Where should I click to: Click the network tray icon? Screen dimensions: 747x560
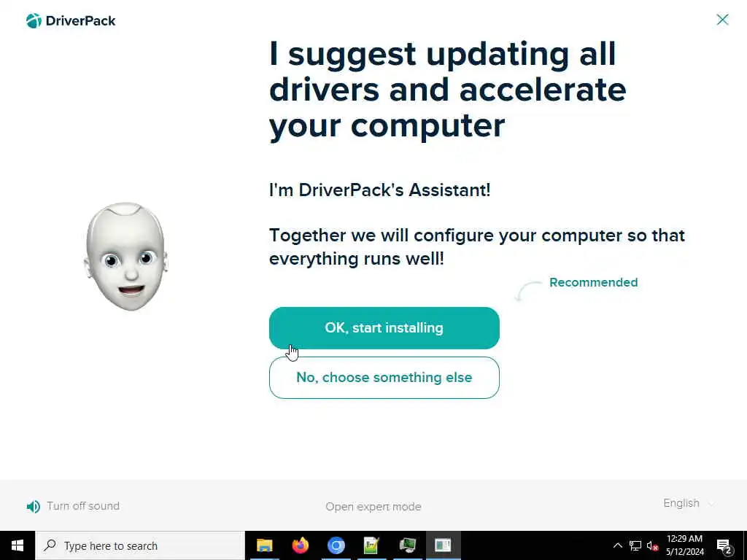click(x=635, y=545)
